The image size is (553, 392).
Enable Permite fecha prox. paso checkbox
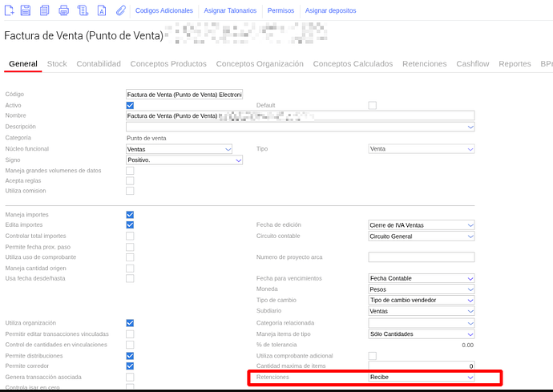click(130, 247)
